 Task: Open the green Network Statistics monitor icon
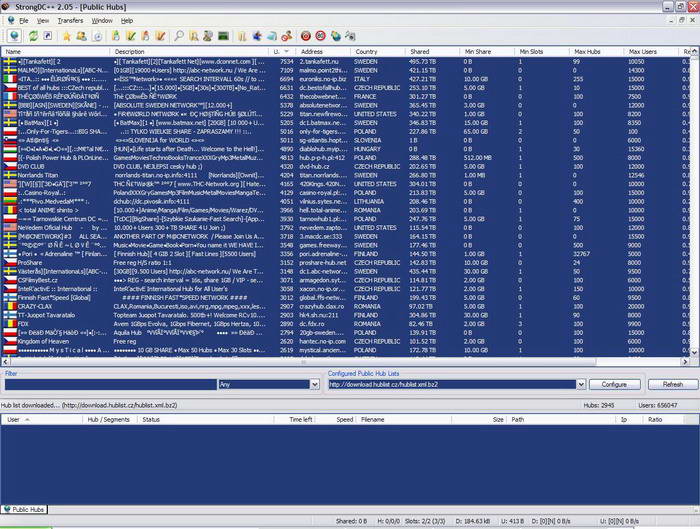(223, 36)
